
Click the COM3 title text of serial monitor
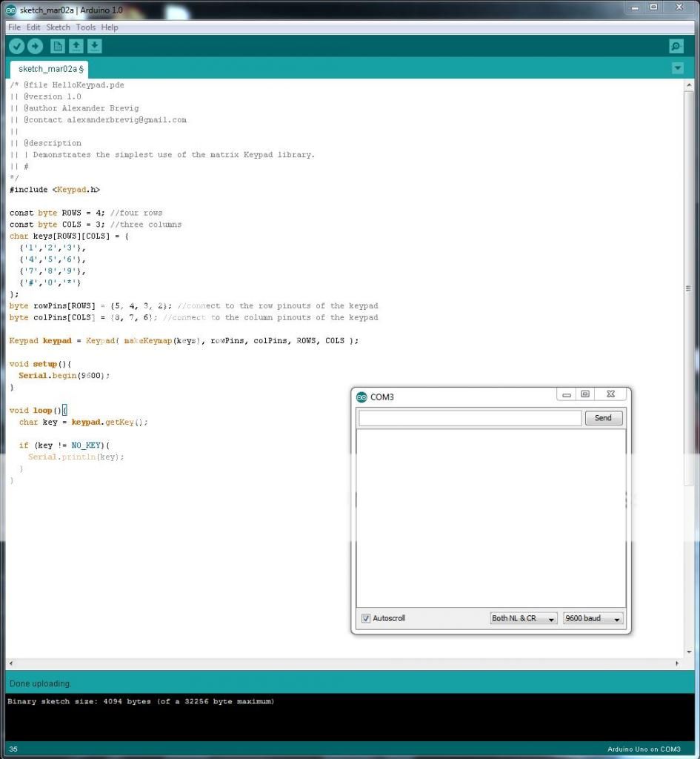point(382,397)
